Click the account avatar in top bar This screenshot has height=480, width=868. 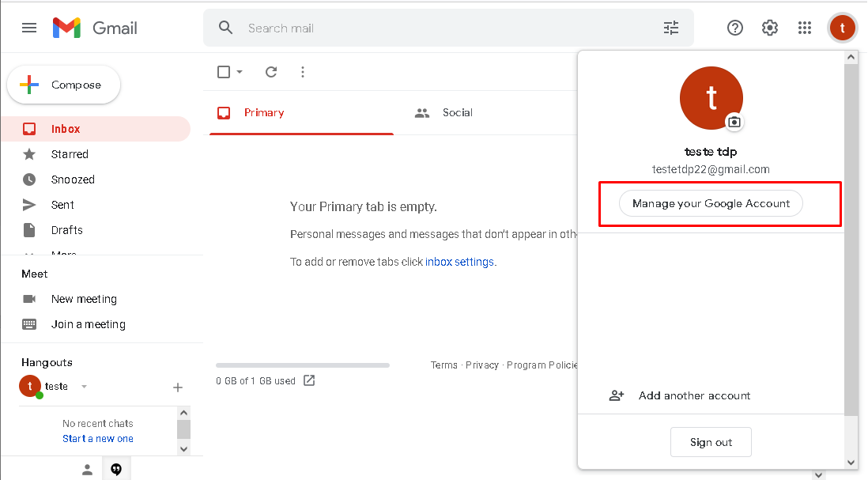pyautogui.click(x=843, y=28)
